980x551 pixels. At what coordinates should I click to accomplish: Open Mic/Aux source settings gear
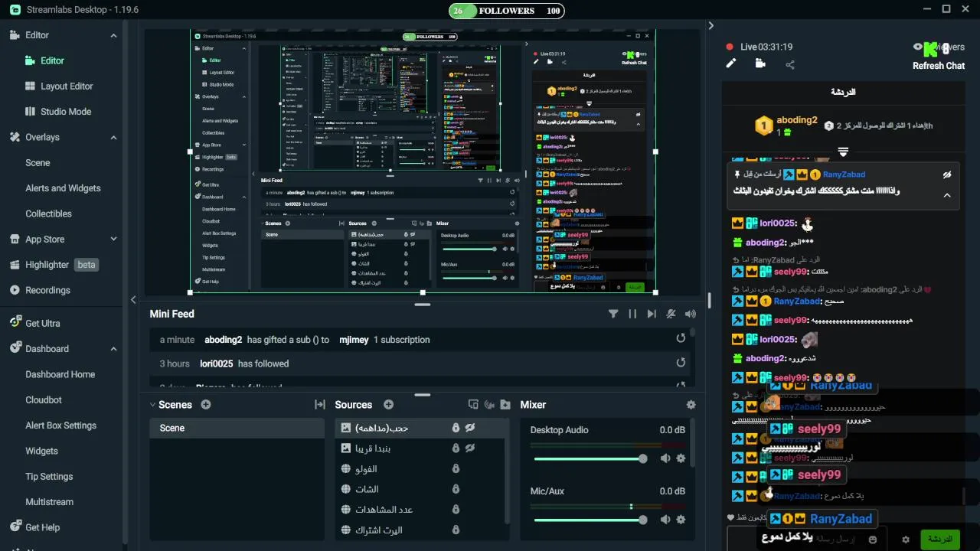coord(681,520)
